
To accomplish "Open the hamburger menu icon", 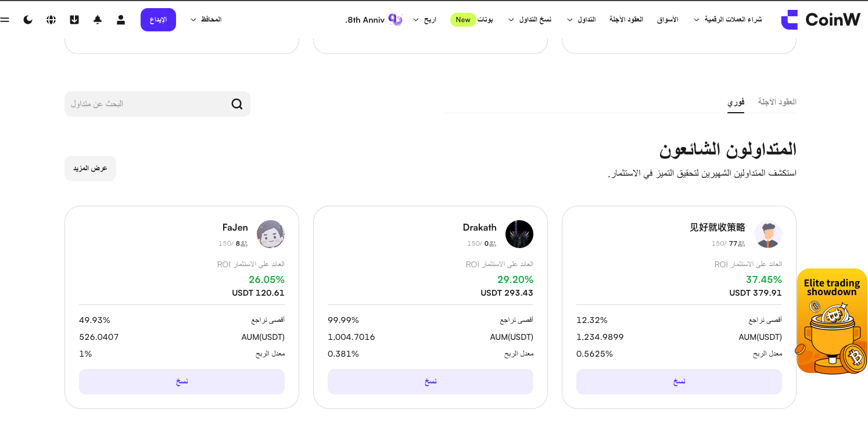I will coord(5,20).
